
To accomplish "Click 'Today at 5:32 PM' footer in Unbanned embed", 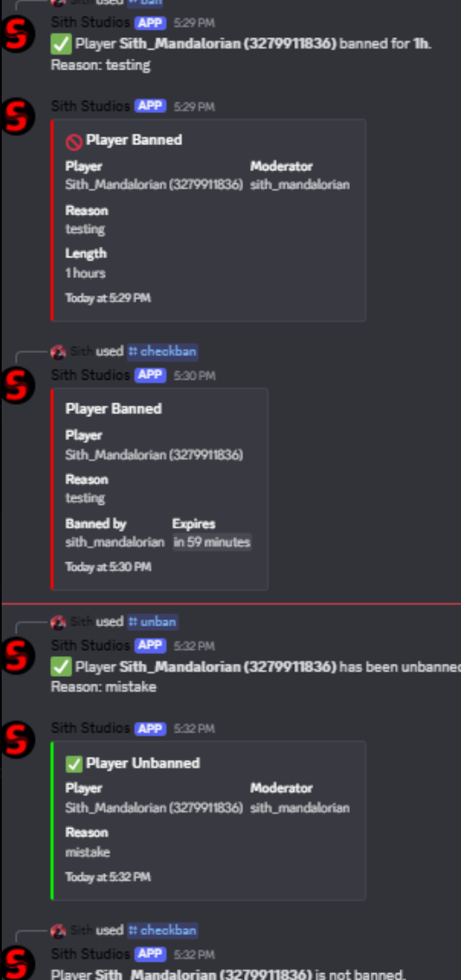I will click(108, 877).
